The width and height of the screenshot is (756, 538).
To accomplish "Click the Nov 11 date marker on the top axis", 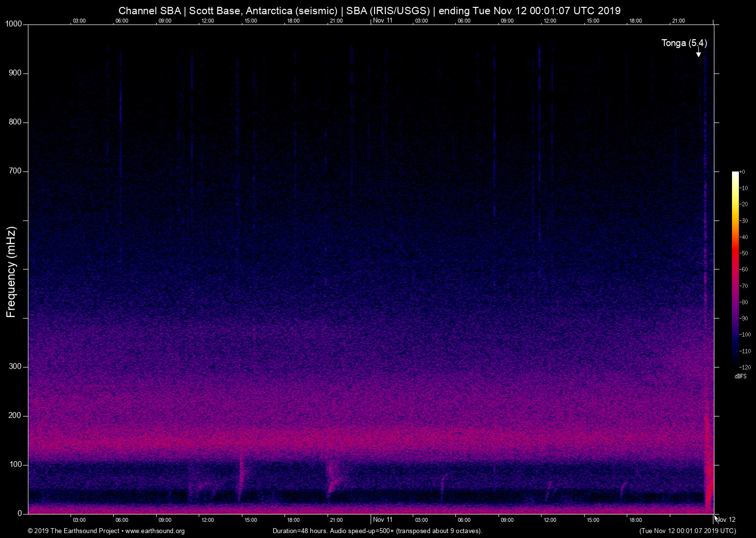I will (x=382, y=21).
